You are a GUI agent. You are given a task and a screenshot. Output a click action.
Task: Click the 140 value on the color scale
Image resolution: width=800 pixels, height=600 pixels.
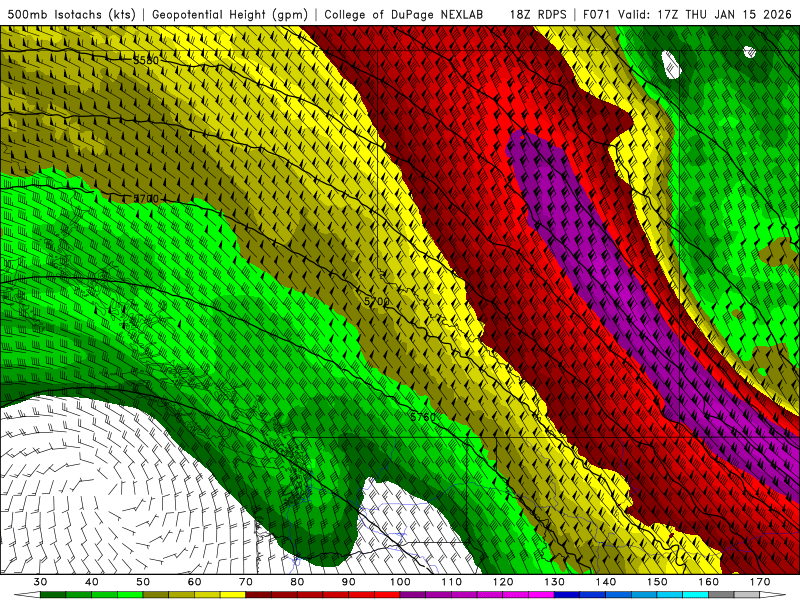(x=606, y=582)
